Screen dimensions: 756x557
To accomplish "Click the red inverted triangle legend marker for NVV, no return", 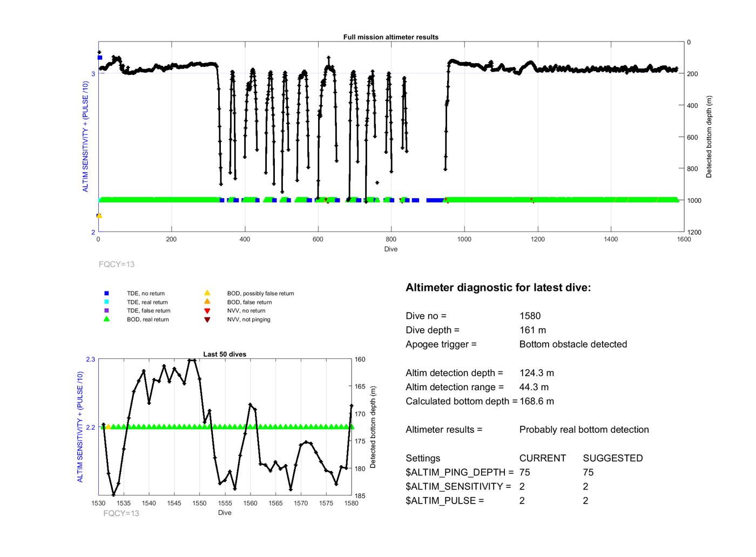I will 207,311.
